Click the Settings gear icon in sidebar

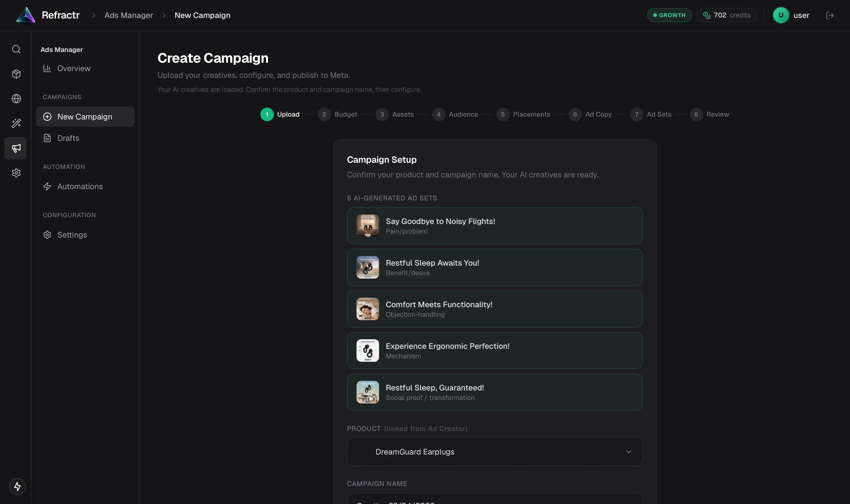coord(47,235)
